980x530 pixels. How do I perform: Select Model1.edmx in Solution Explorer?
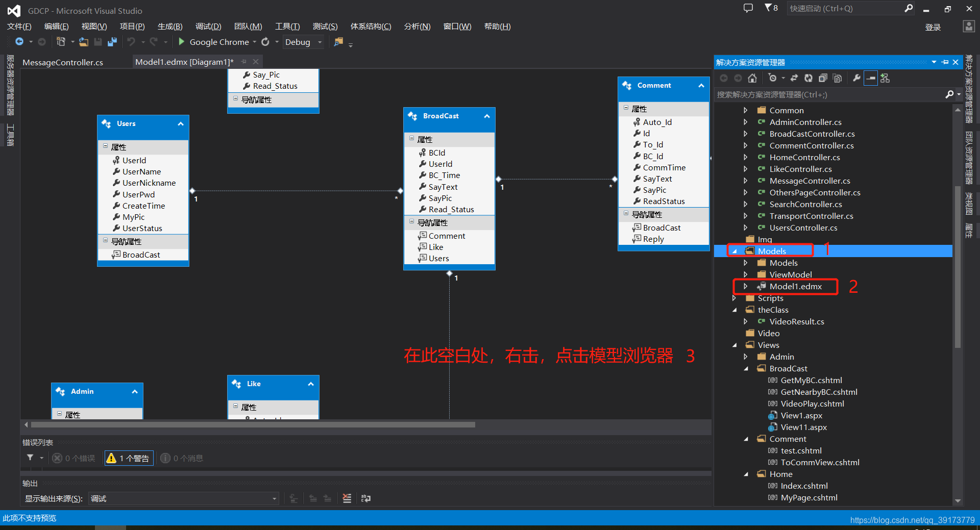pyautogui.click(x=795, y=286)
